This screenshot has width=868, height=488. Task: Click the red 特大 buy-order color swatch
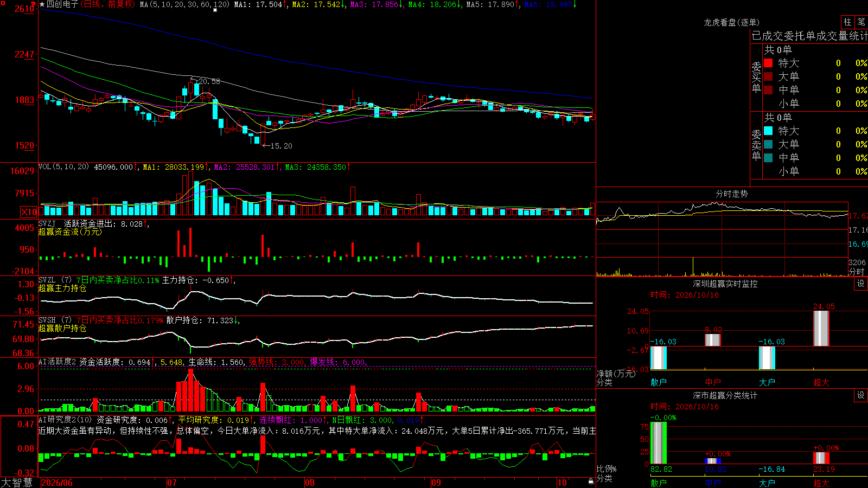click(x=768, y=63)
